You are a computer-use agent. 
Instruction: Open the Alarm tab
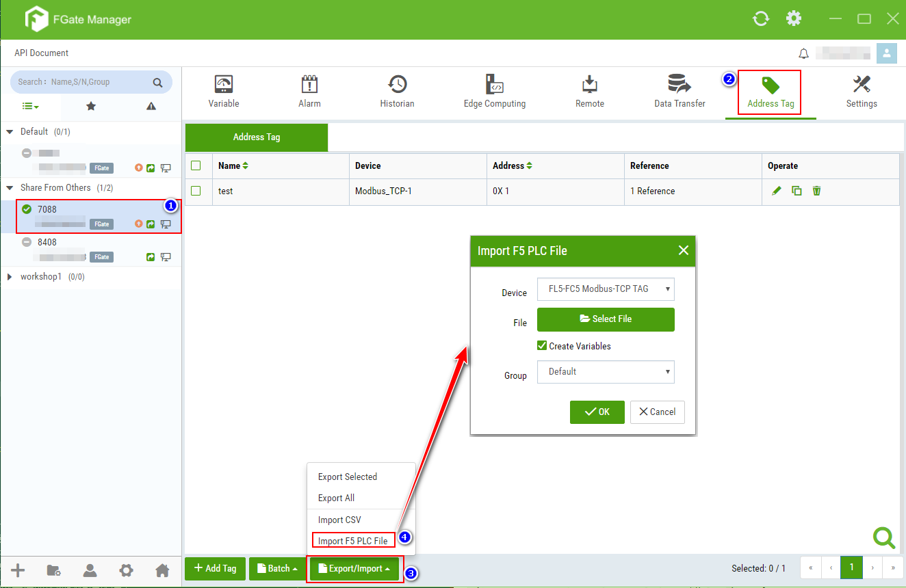[x=309, y=92]
